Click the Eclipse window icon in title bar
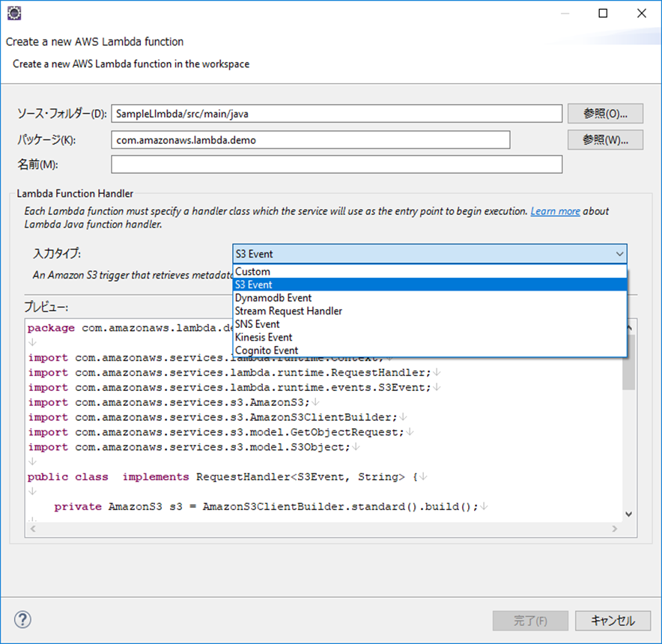This screenshot has width=662, height=644. click(14, 13)
